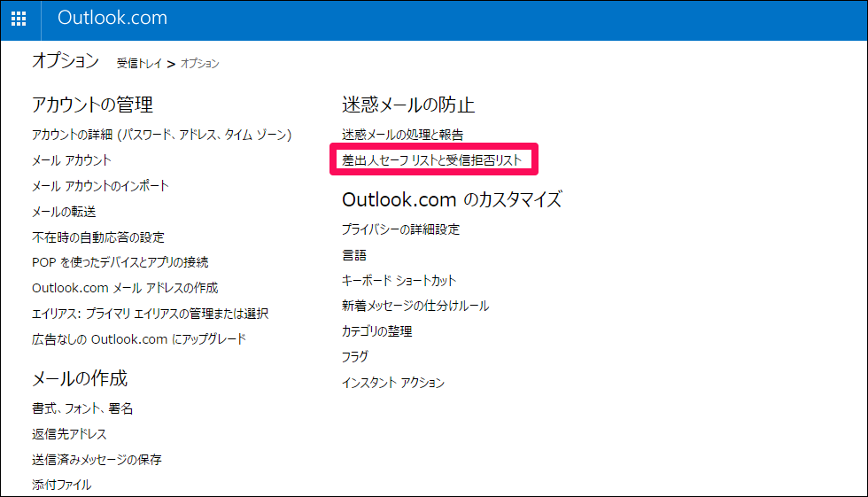Open アカウントの詳細 (パスワード、アドレス、タイム ゾーン)
The width and height of the screenshot is (868, 497).
(161, 135)
